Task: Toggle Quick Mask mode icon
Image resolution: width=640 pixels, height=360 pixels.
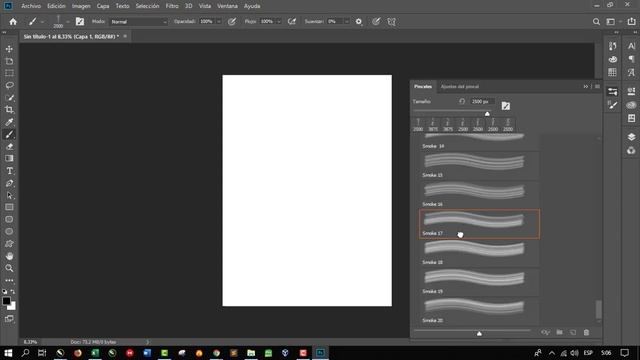Action: pos(9,318)
